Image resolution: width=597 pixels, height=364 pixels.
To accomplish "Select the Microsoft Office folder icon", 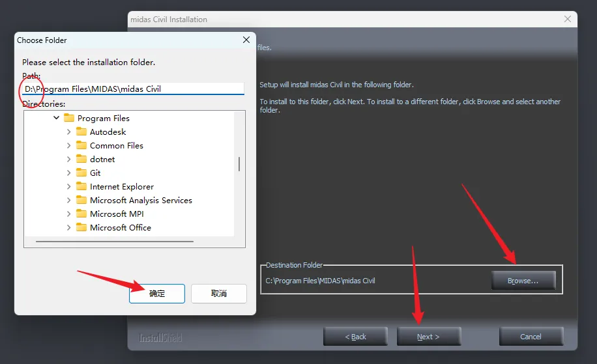I will [81, 227].
